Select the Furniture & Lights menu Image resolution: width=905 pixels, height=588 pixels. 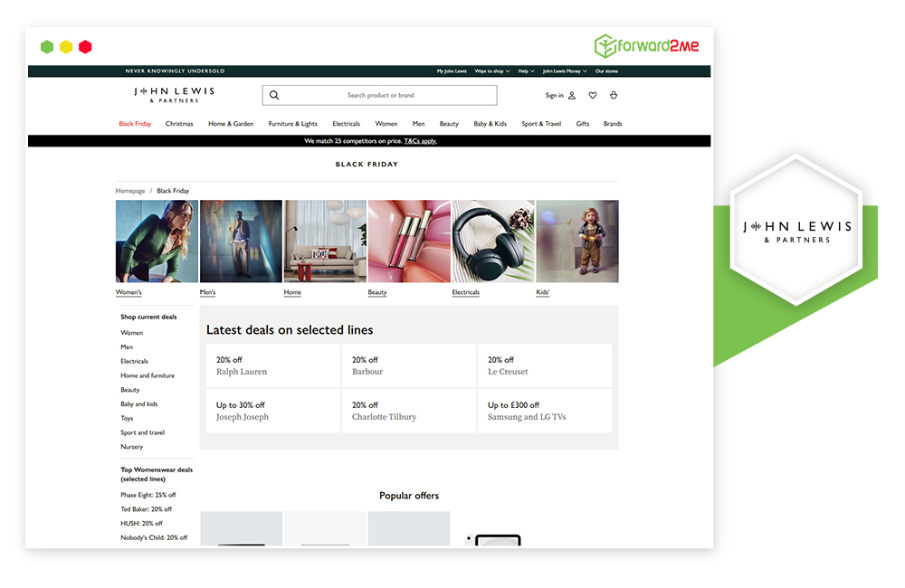292,124
